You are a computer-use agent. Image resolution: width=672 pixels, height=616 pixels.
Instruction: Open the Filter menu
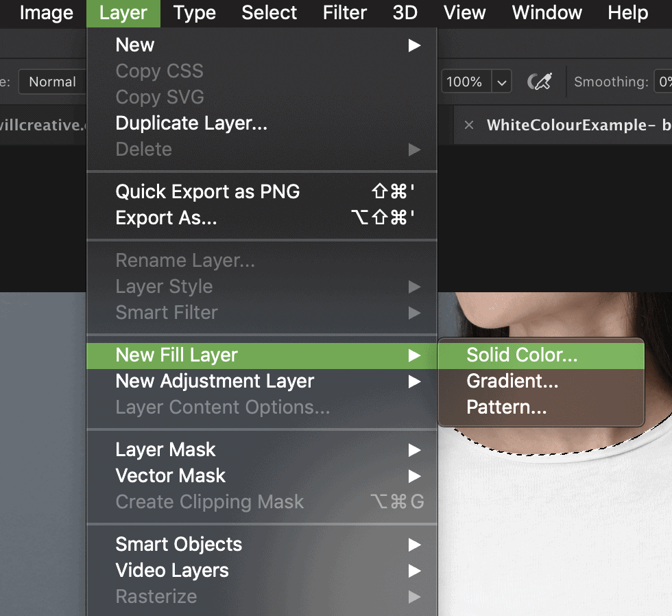point(344,13)
